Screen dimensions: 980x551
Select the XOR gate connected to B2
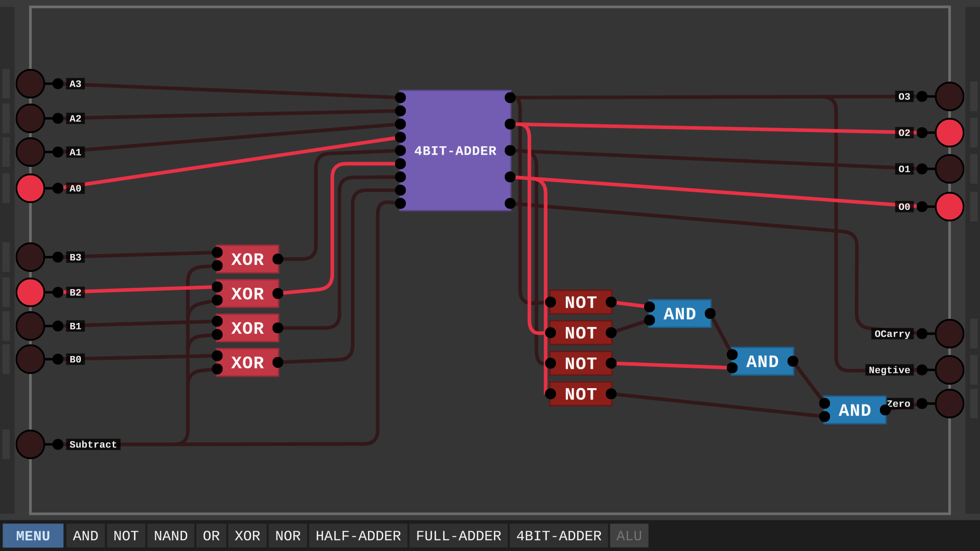248,294
